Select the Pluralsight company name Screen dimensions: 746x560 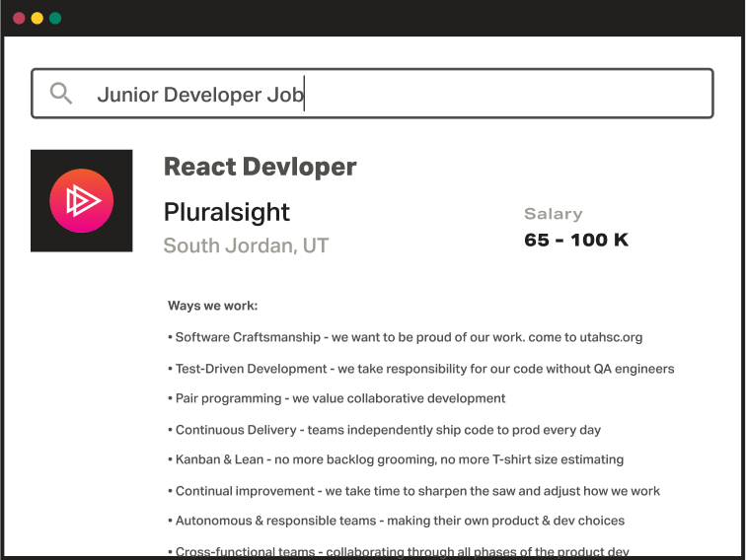coord(227,212)
